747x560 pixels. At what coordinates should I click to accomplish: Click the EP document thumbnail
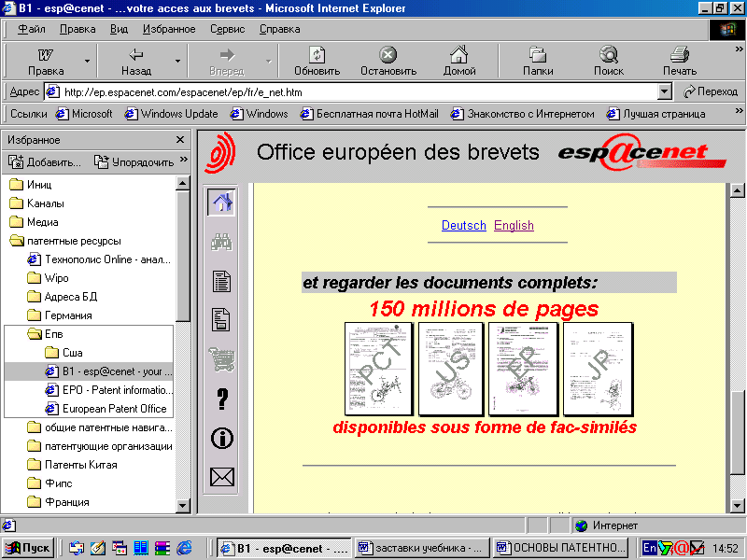point(524,369)
